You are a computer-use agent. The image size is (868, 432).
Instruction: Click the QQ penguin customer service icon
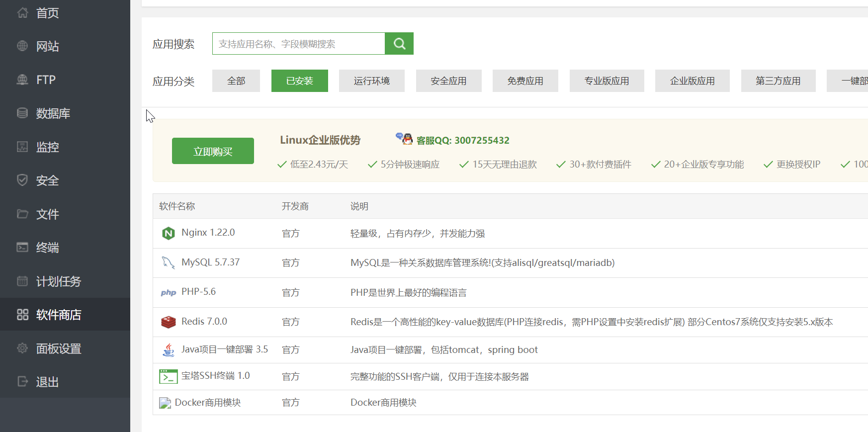(x=405, y=139)
